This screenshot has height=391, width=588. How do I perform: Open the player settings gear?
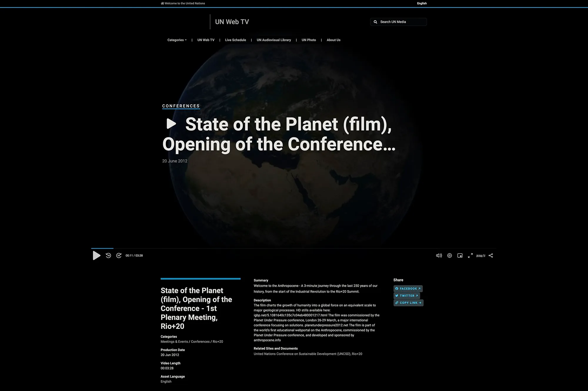[449, 256]
